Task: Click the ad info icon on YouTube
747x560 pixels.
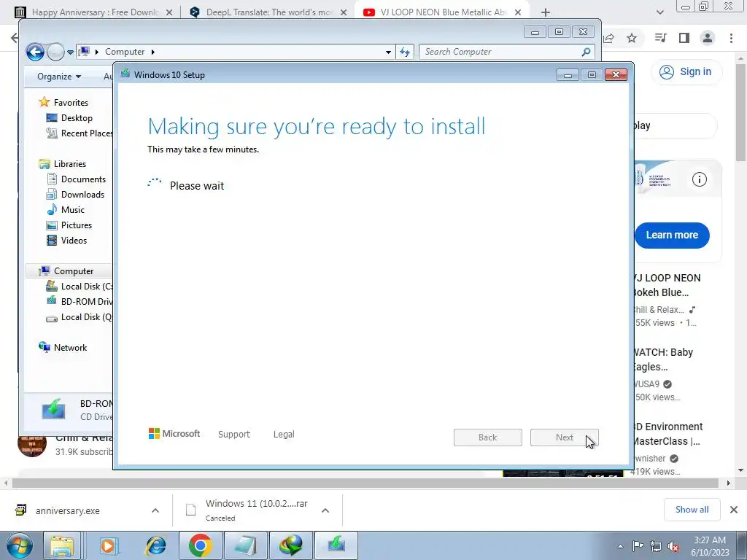Action: click(700, 179)
